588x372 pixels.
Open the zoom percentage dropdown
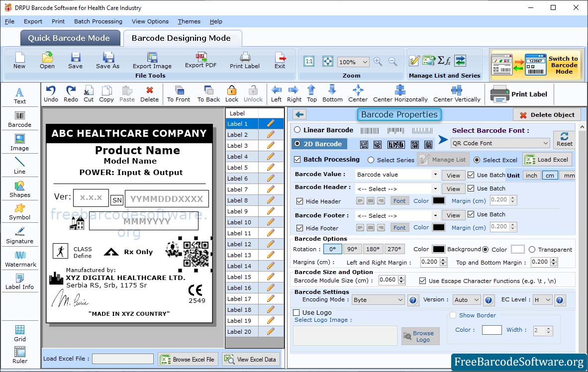[x=353, y=62]
